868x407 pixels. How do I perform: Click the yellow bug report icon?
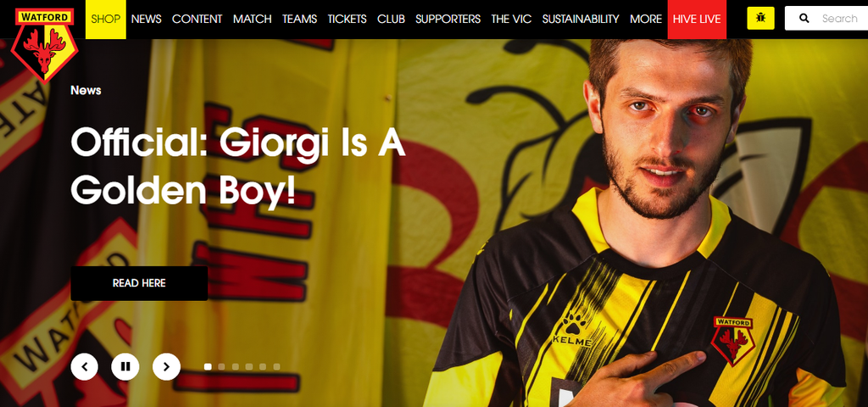(x=760, y=19)
